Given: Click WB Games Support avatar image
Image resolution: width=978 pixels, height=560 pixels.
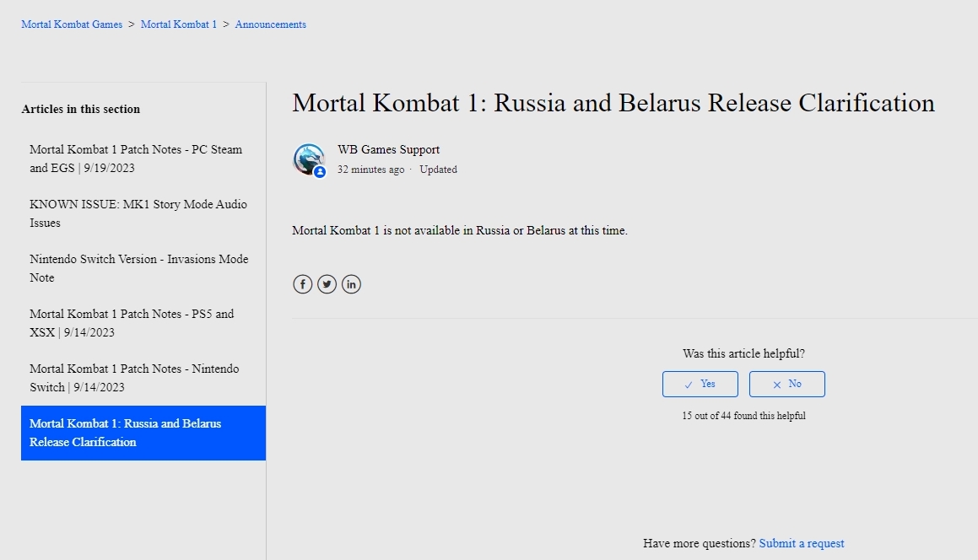Looking at the screenshot, I should click(310, 159).
